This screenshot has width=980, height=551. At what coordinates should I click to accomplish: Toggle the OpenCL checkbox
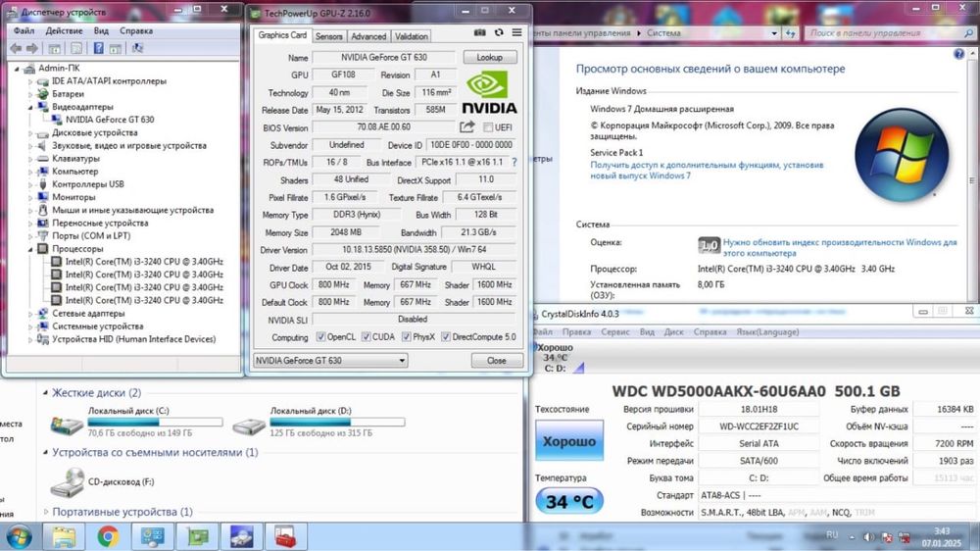click(x=320, y=337)
